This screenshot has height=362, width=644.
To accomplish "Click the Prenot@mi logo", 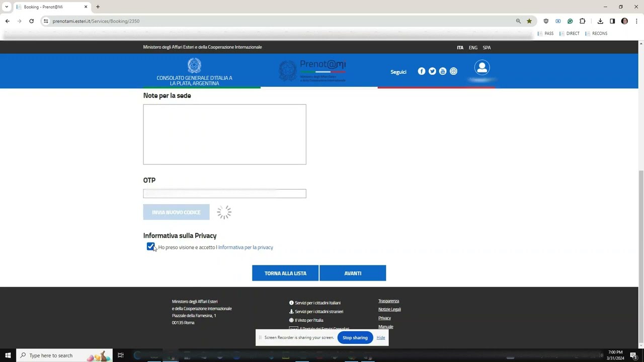I will (x=312, y=71).
